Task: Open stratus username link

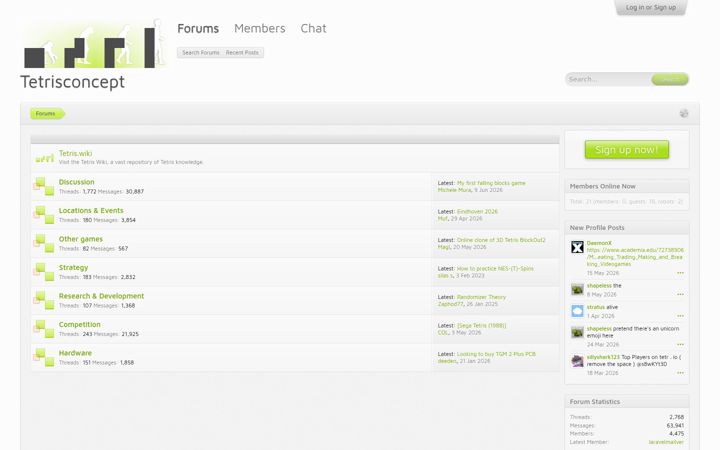Action: 596,307
